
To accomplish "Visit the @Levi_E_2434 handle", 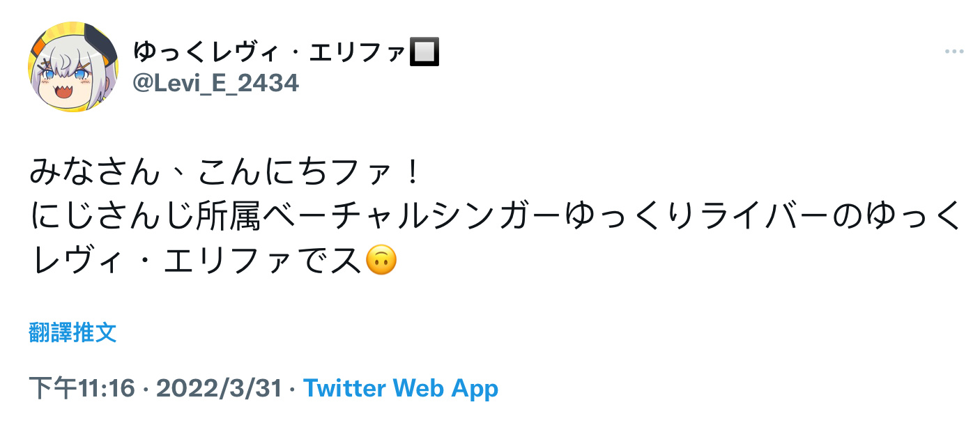I will pyautogui.click(x=215, y=84).
